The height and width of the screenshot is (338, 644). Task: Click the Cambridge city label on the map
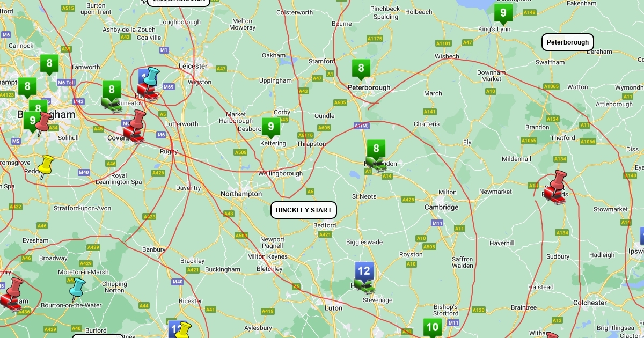click(442, 207)
